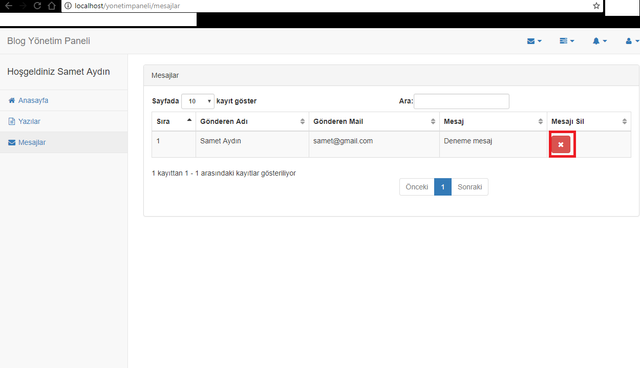Click the Mesajlar panel heading
The width and height of the screenshot is (640, 368).
(165, 75)
